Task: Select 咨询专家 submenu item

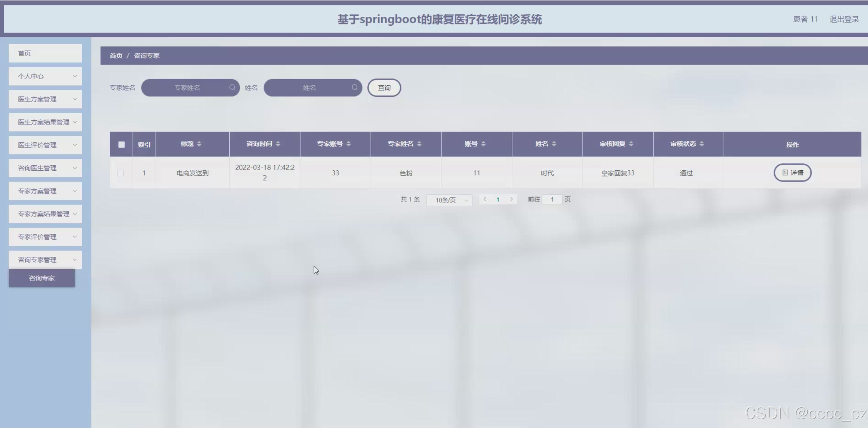Action: [x=41, y=278]
